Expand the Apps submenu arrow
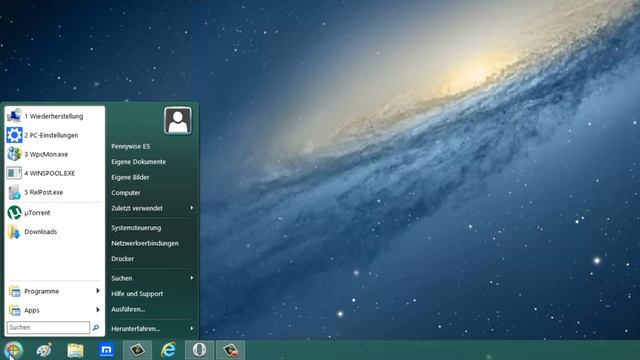 98,310
